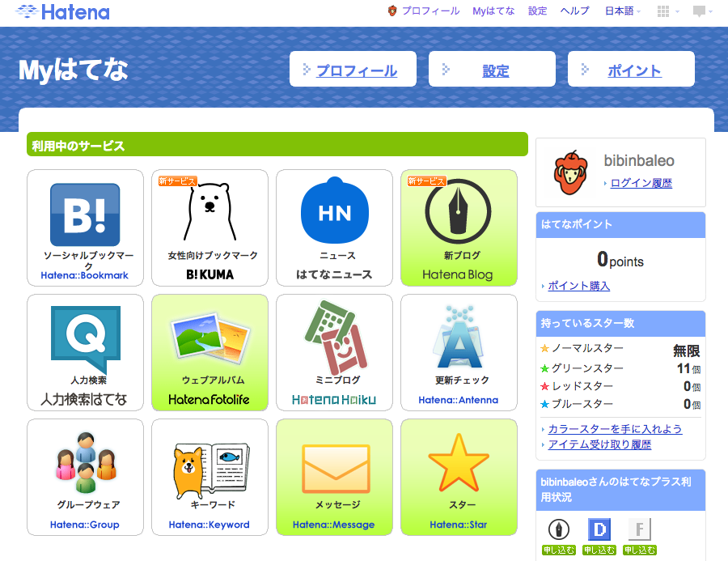Click the Hatena::Message text label
Image resolution: width=728 pixels, height=561 pixels.
tap(333, 525)
